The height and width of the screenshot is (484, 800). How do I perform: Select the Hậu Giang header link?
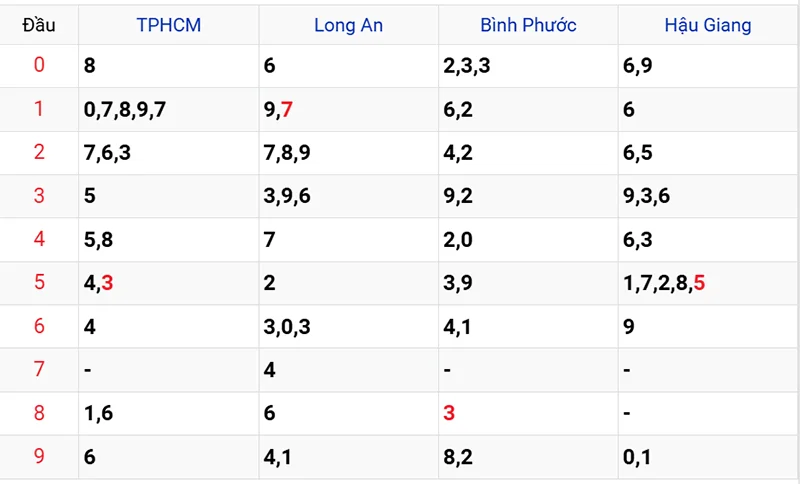click(x=707, y=25)
